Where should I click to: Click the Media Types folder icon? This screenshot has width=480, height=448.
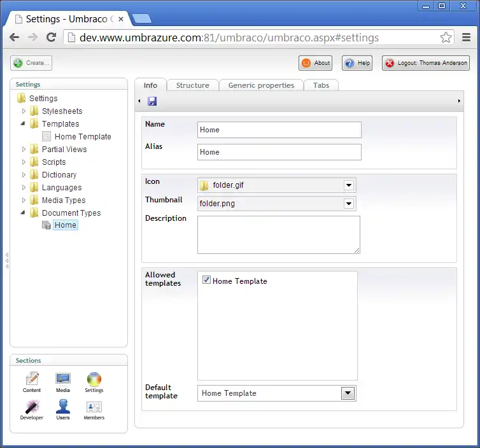tap(34, 200)
